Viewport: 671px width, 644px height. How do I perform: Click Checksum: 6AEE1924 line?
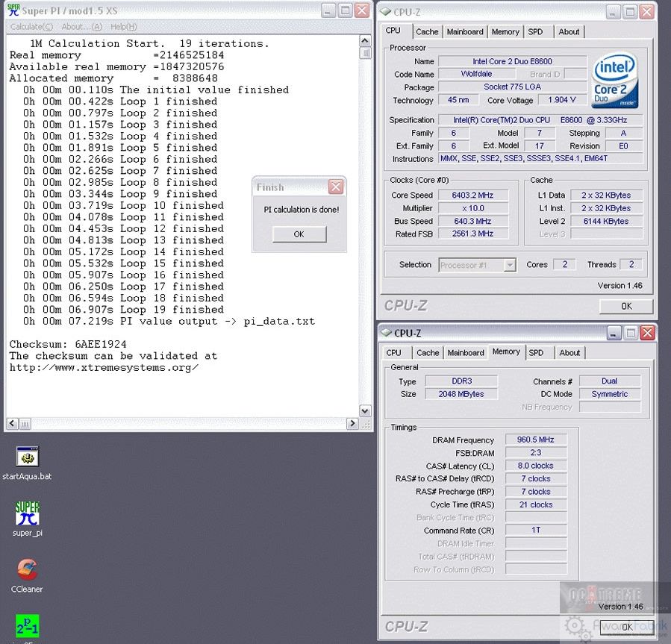(x=68, y=345)
